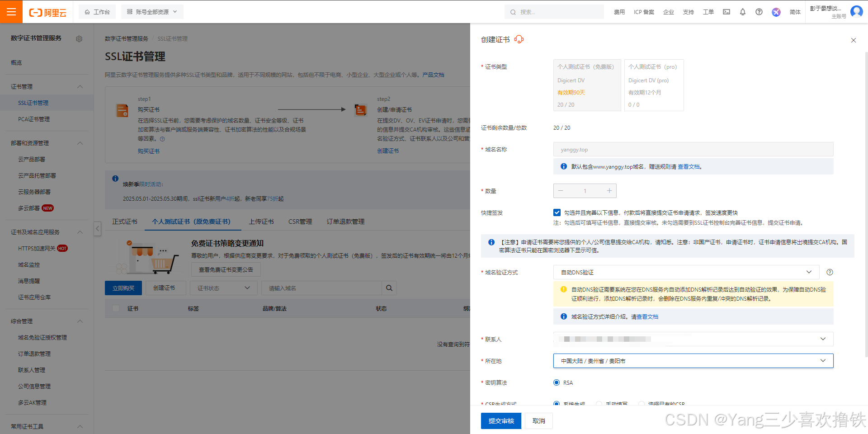Click 查看免费证书变更公告 button
The image size is (868, 434).
click(x=226, y=269)
